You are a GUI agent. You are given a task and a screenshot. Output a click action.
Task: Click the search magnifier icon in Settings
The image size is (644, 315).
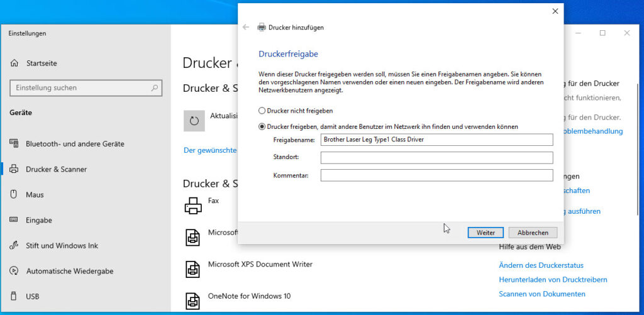pos(155,88)
